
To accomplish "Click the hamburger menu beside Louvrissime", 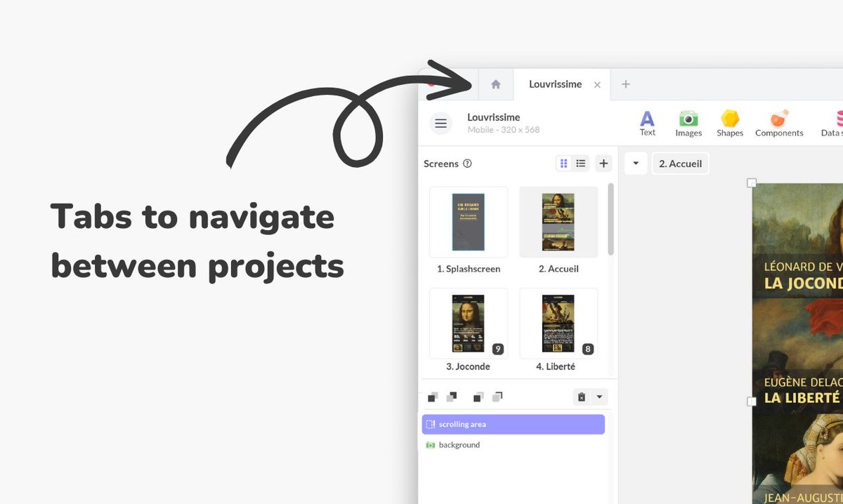I will [440, 123].
